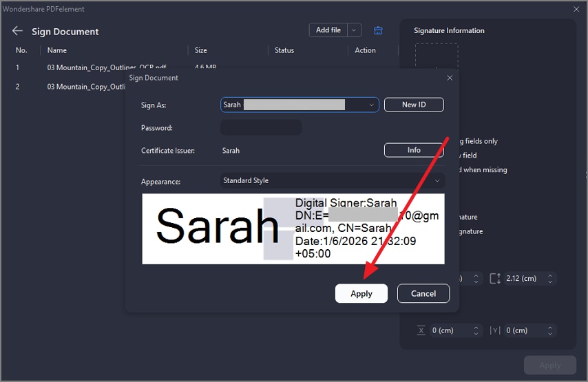Click the 'when missing' option text
Image resolution: width=588 pixels, height=382 pixels.
[x=485, y=170]
